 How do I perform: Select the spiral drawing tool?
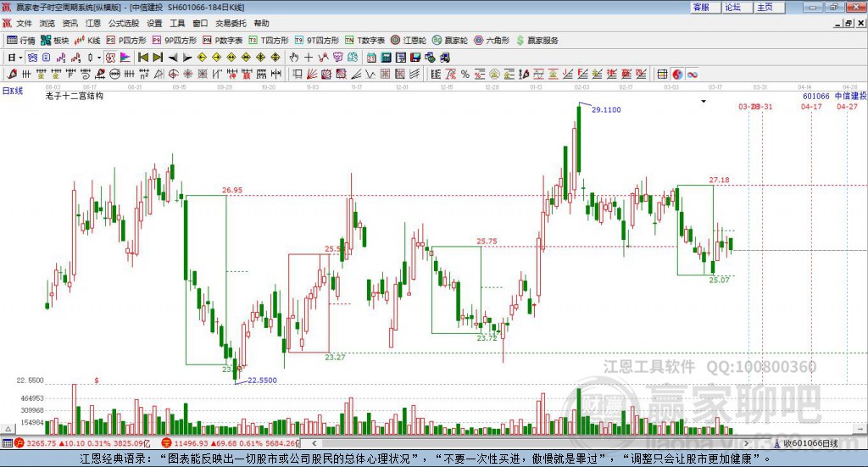(x=86, y=74)
